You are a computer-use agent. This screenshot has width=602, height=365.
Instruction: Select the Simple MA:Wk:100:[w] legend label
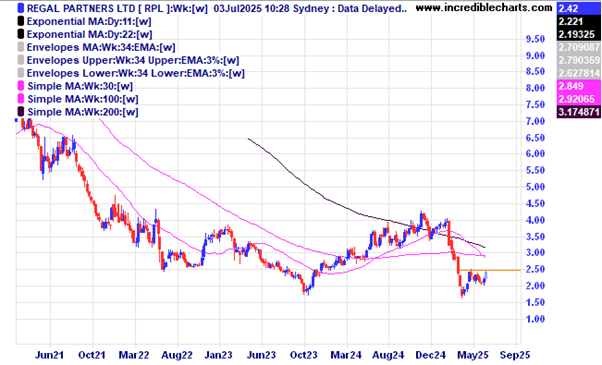tap(83, 99)
